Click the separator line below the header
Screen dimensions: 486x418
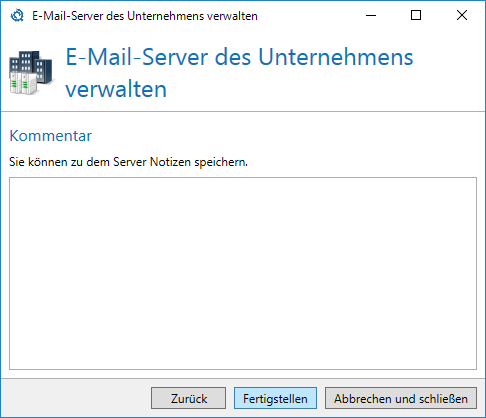tap(243, 111)
